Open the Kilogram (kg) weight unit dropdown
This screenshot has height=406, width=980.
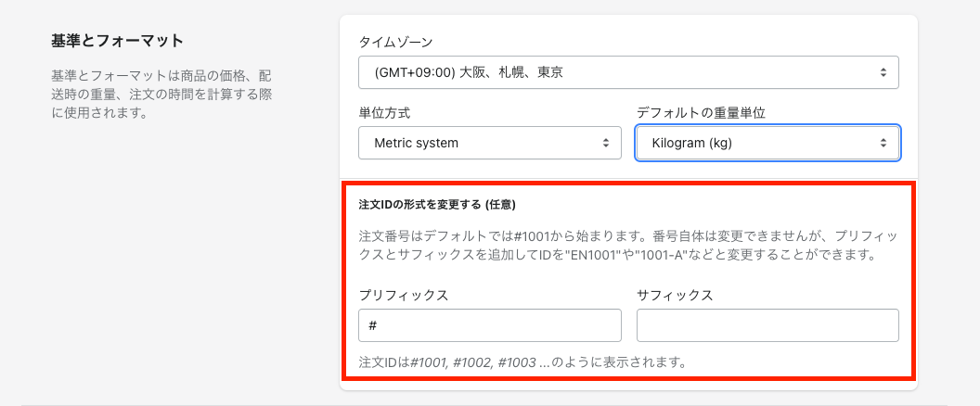(767, 143)
